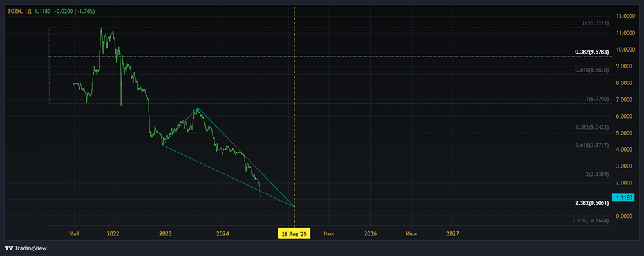Click the 6.0000 price axis label
The height and width of the screenshot is (256, 644).
click(624, 116)
